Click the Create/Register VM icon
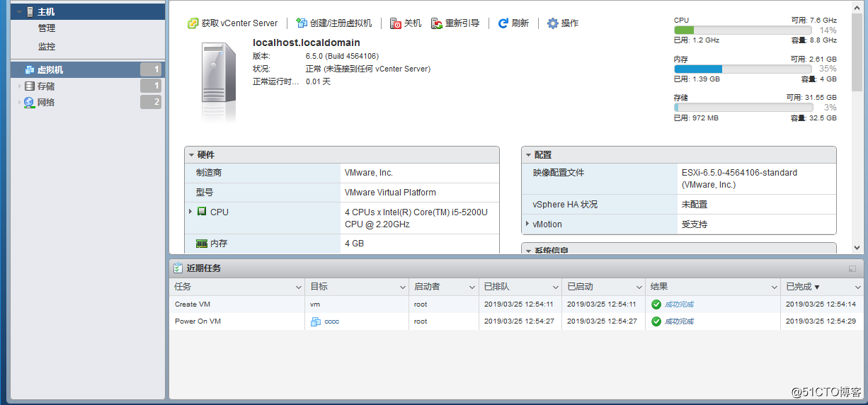Viewport: 868px width, 405px height. 301,23
